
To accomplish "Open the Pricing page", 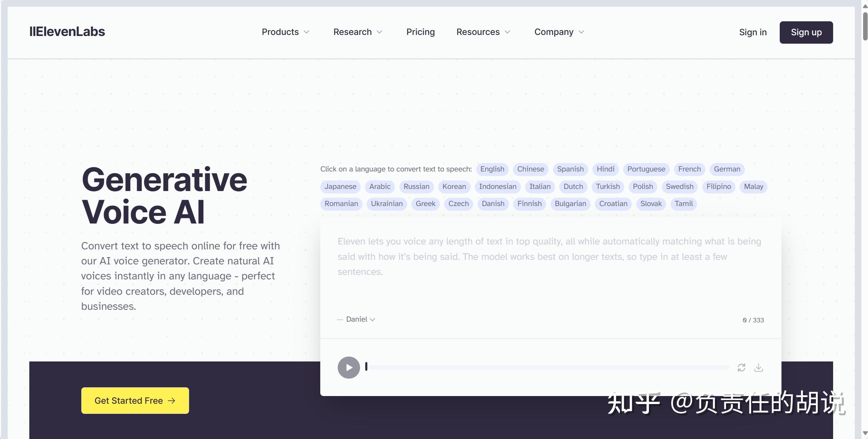I will 420,32.
